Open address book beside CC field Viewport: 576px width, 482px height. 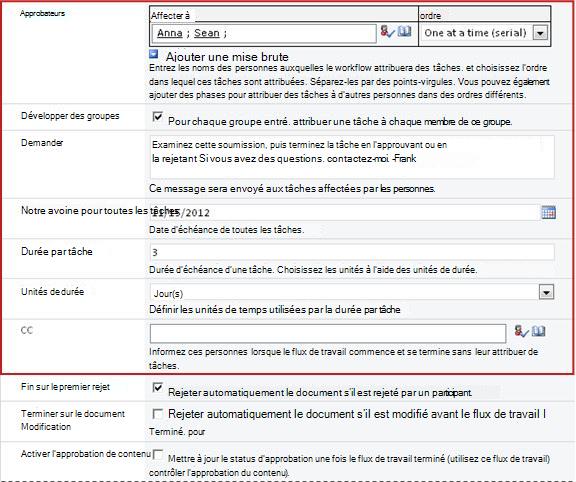[x=538, y=331]
